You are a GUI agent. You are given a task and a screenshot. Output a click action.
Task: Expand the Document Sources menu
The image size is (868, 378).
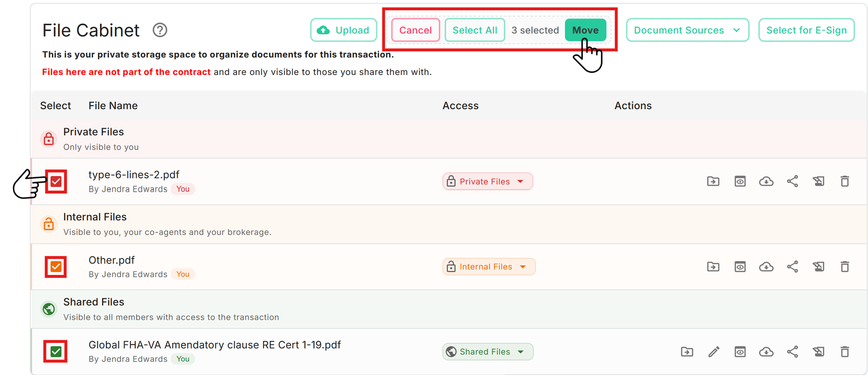click(687, 30)
